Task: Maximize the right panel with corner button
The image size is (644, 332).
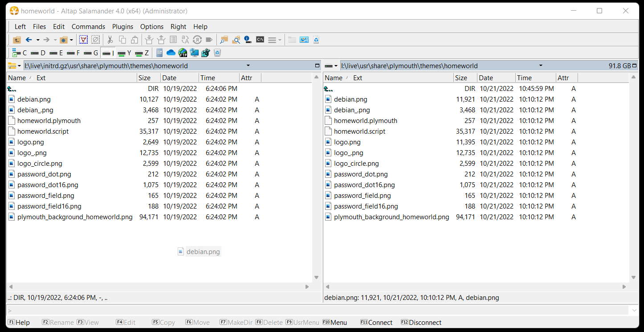Action: point(635,66)
